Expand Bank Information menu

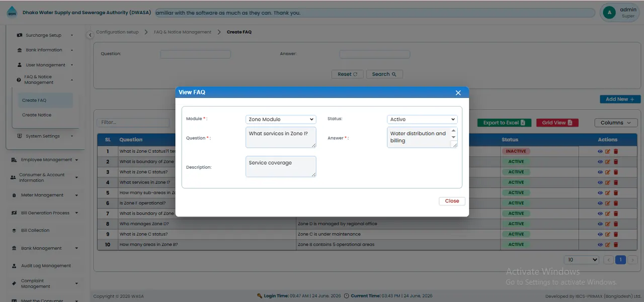(45, 50)
